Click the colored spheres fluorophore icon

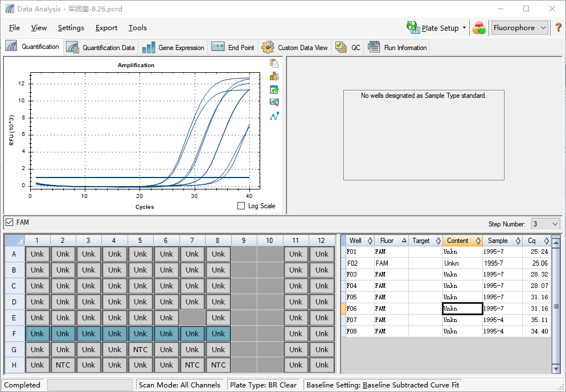[x=479, y=28]
